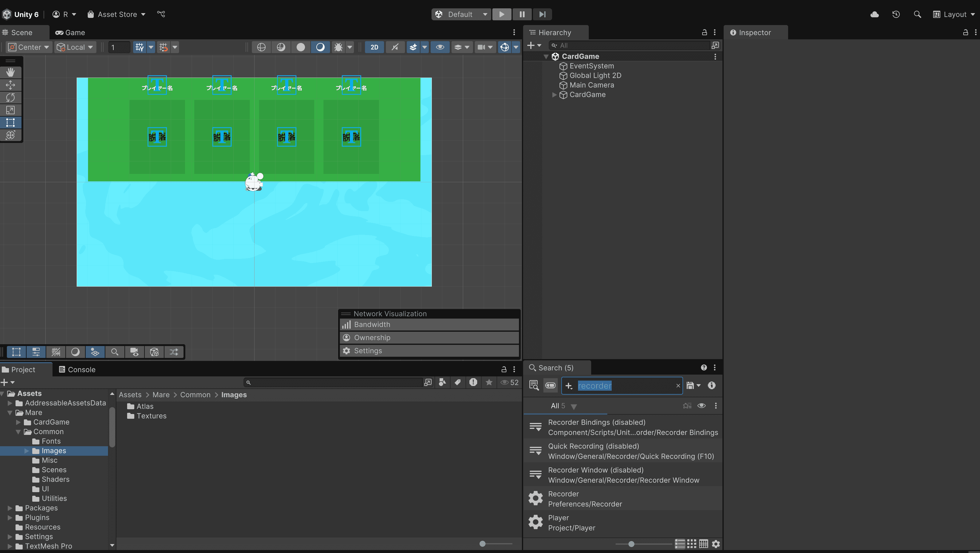Switch to the Console tab
This screenshot has height=553, width=980.
coord(77,370)
